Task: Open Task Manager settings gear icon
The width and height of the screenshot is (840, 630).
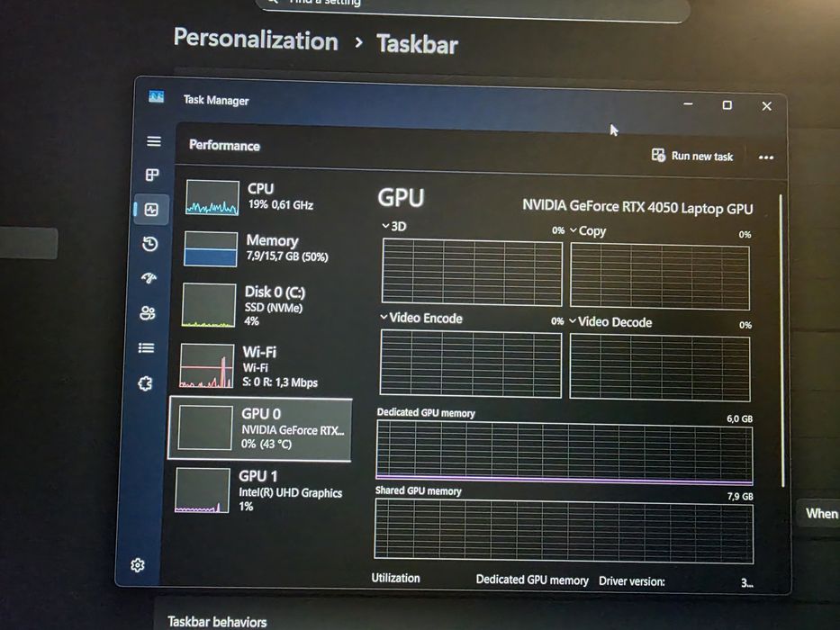Action: pyautogui.click(x=138, y=565)
